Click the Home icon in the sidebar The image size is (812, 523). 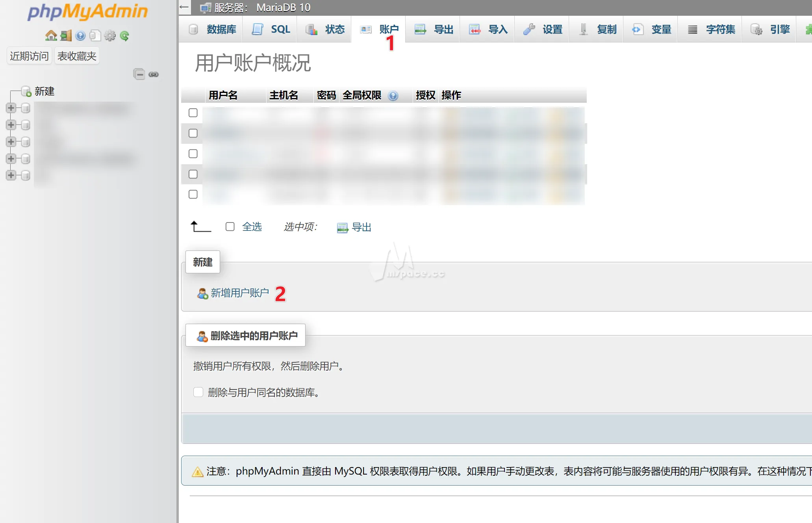tap(51, 36)
